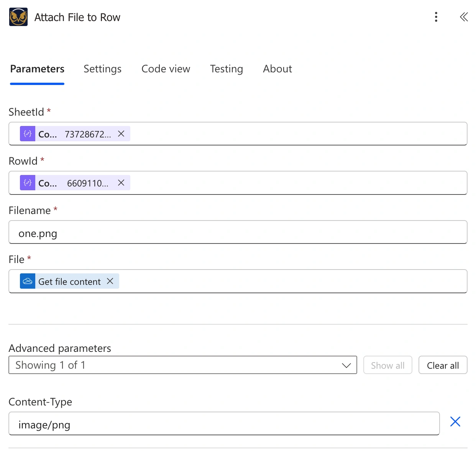Click the OneDrive icon on Get file content

[28, 281]
